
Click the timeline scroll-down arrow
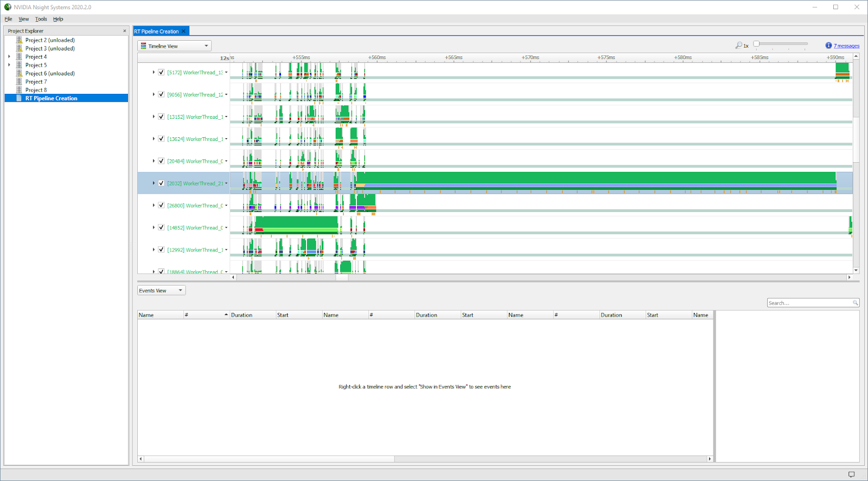coord(856,270)
